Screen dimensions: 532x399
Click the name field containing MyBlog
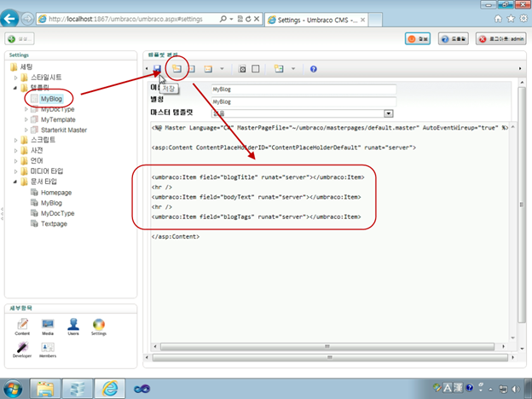tap(304, 90)
